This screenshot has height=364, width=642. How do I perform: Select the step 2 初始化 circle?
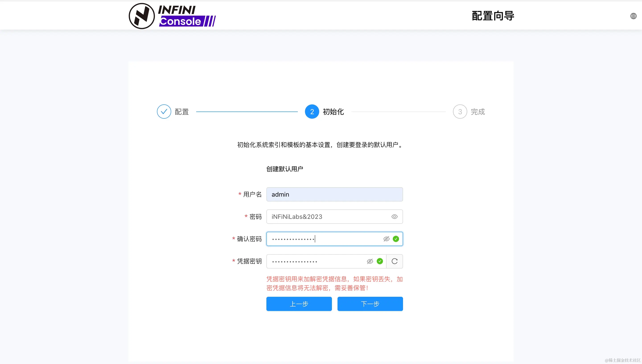pyautogui.click(x=312, y=112)
